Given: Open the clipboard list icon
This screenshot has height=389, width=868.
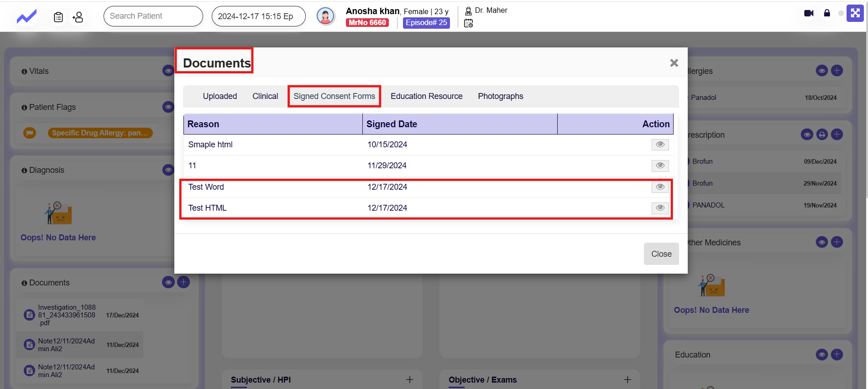Looking at the screenshot, I should pyautogui.click(x=58, y=17).
